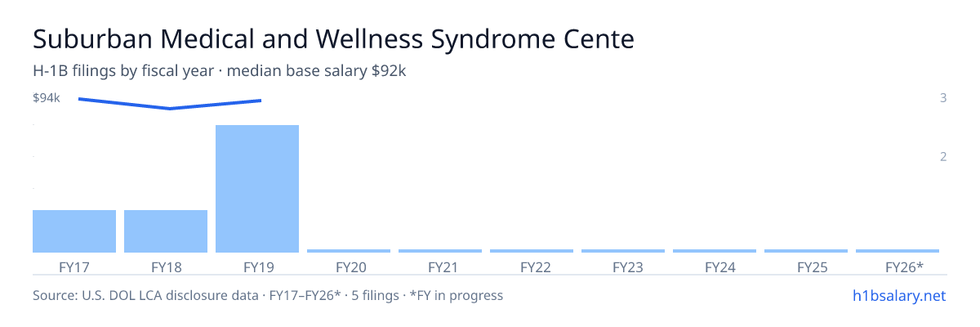Click the $94k salary axis label
The height and width of the screenshot is (327, 980).
[47, 98]
